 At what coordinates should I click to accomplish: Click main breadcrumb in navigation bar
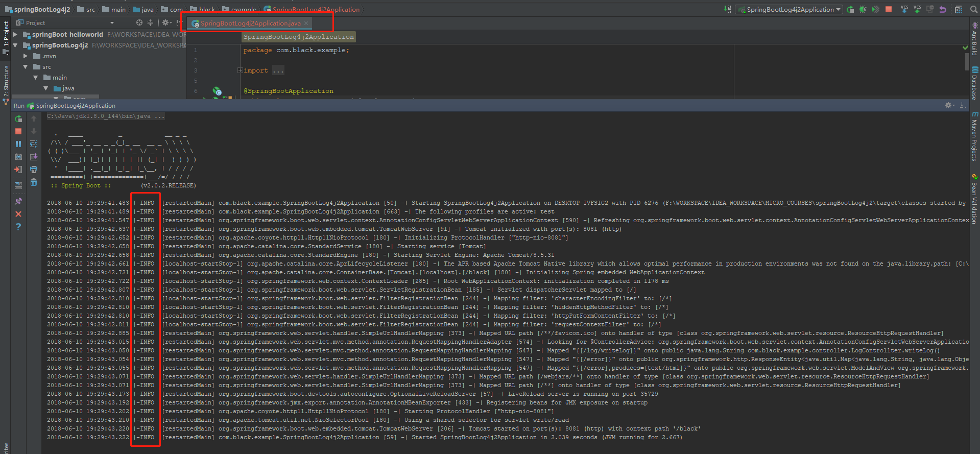[x=114, y=9]
